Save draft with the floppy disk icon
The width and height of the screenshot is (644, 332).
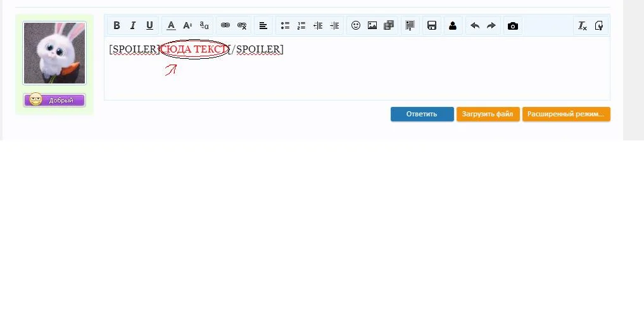tap(432, 25)
